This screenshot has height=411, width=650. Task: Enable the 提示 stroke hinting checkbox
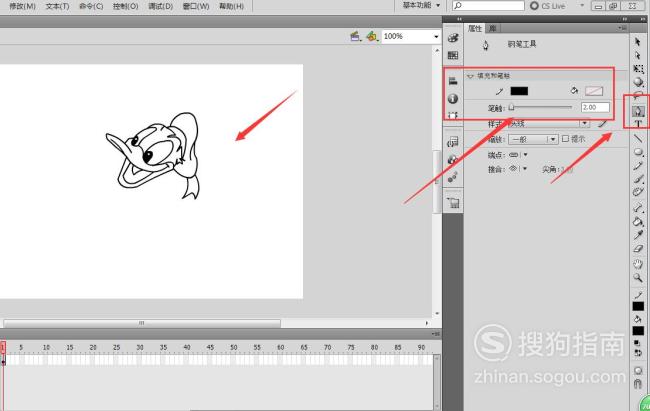coord(565,139)
